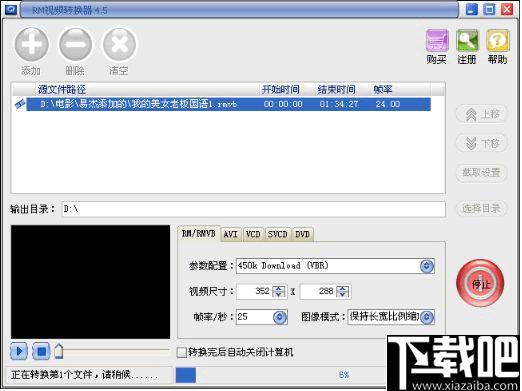
Task: Click the status text 正在转换第1个文件
Action: point(84,375)
